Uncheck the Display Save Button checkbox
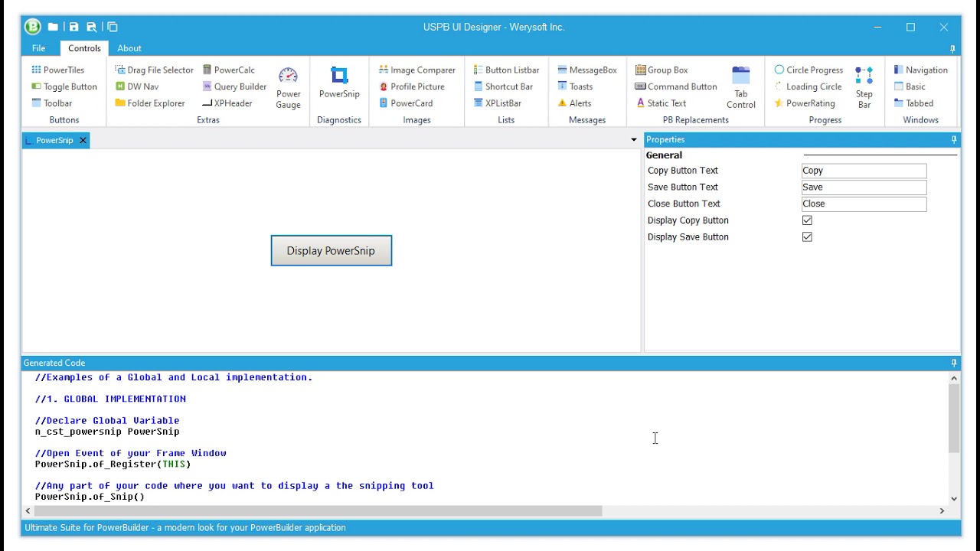The width and height of the screenshot is (980, 551). (x=807, y=237)
